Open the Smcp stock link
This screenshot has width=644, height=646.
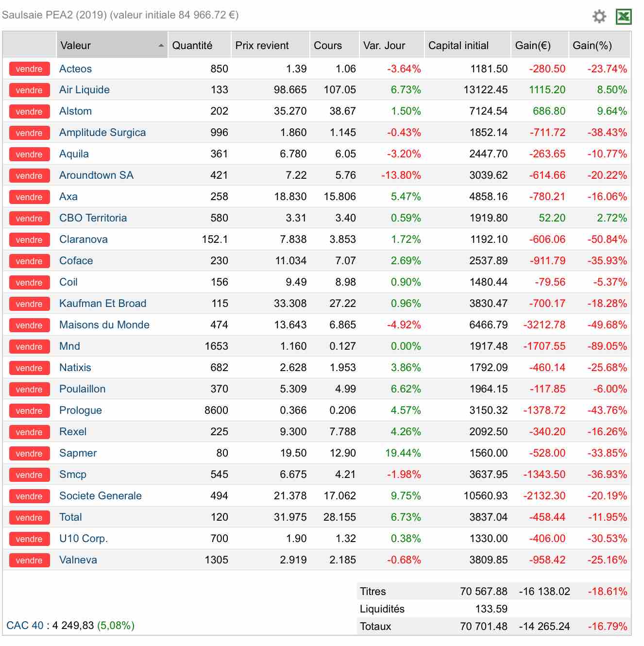click(73, 475)
